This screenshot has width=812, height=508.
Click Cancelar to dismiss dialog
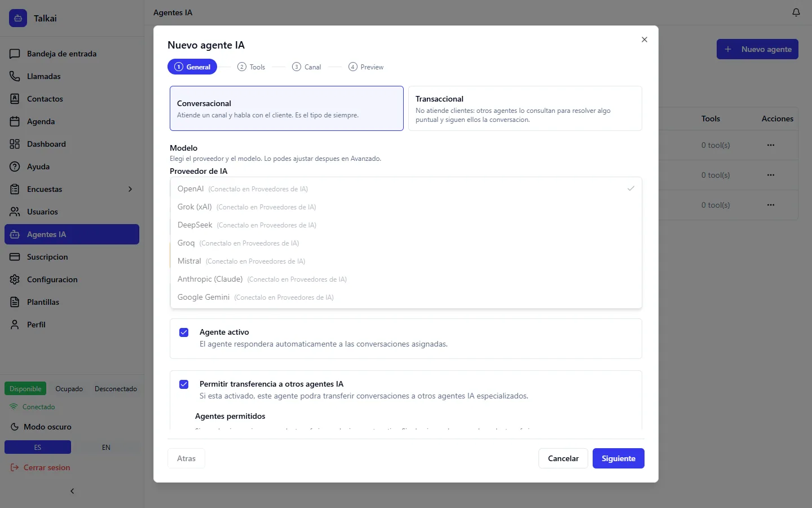563,458
